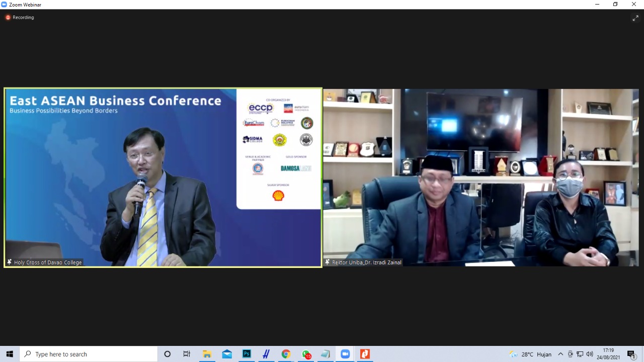This screenshot has height=362, width=644.
Task: Open the notification action center
Action: click(x=631, y=354)
